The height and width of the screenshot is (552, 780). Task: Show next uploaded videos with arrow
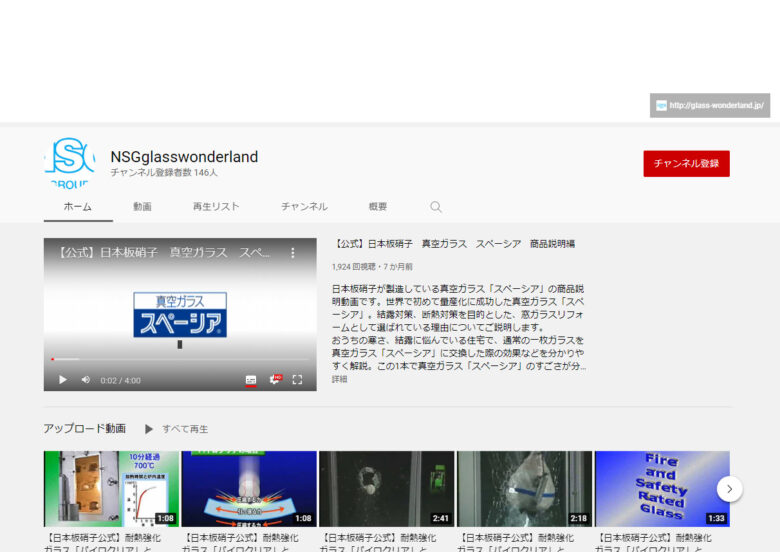point(729,489)
